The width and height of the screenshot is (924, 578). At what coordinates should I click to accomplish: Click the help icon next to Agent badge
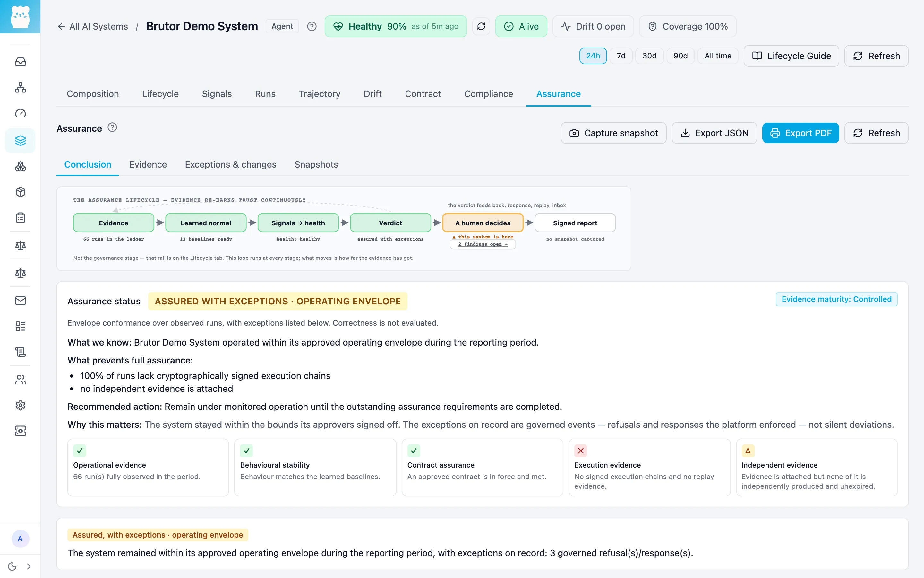point(312,26)
